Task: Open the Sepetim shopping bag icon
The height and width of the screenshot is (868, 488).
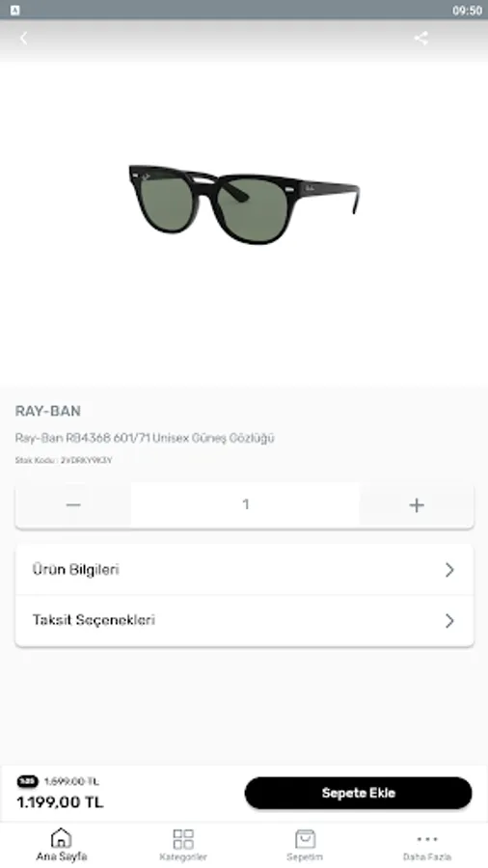Action: coord(305,839)
